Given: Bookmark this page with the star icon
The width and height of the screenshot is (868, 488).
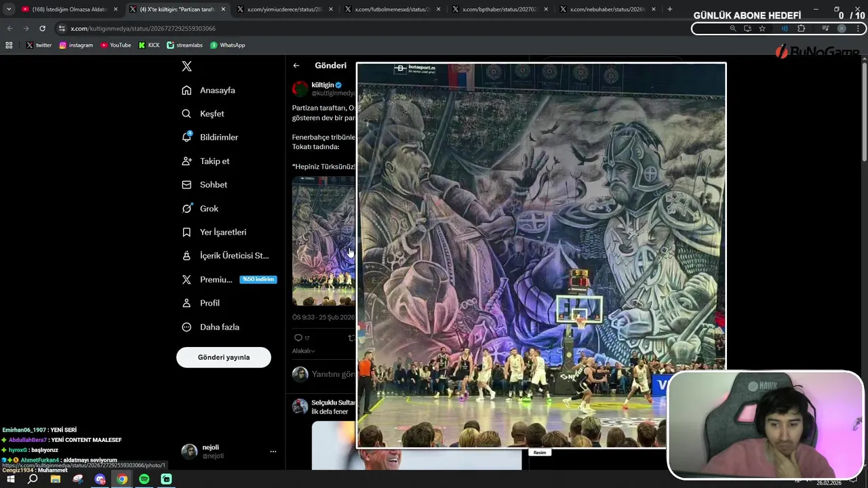Looking at the screenshot, I should 762,28.
